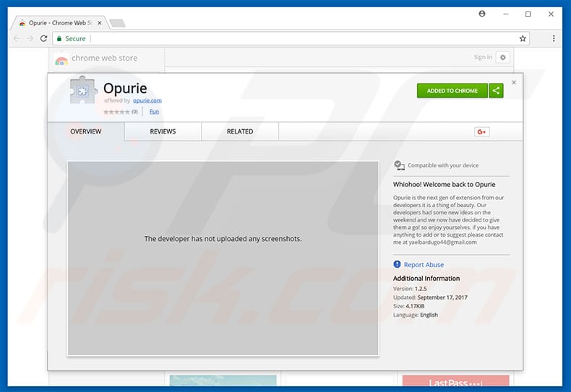571x392 pixels.
Task: Open the Chrome three-dot menu
Action: pyautogui.click(x=554, y=38)
